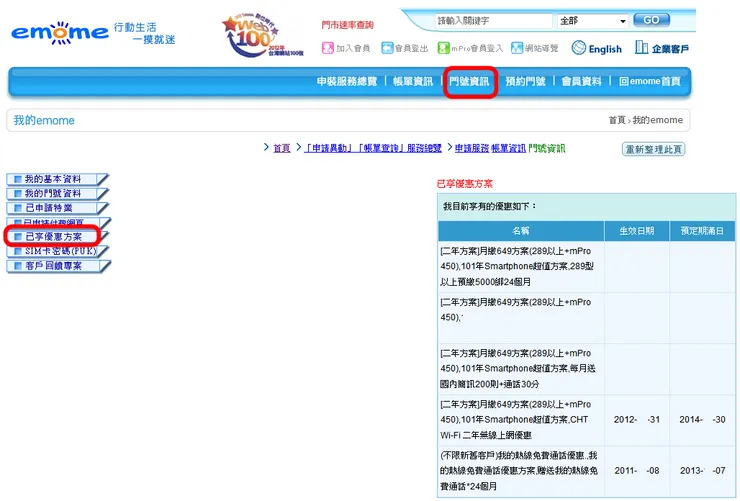The image size is (740, 501).
Task: Open the 帳單資訊 menu item
Action: click(x=413, y=82)
